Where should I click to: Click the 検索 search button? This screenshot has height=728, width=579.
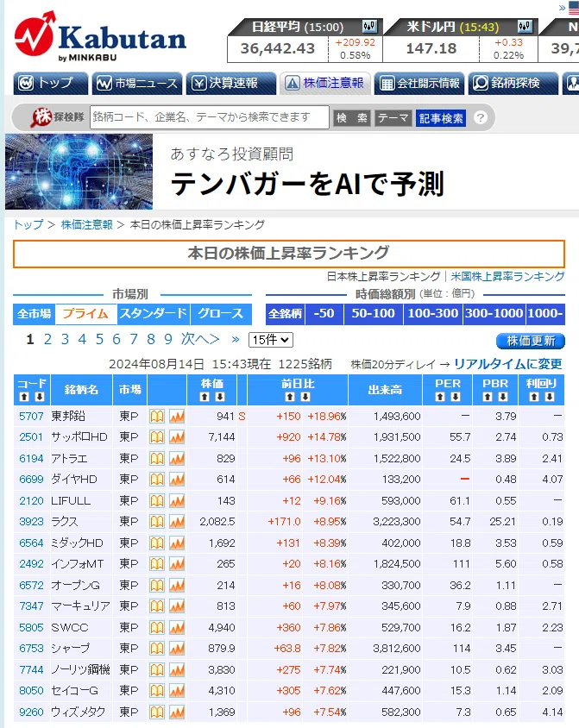click(351, 118)
